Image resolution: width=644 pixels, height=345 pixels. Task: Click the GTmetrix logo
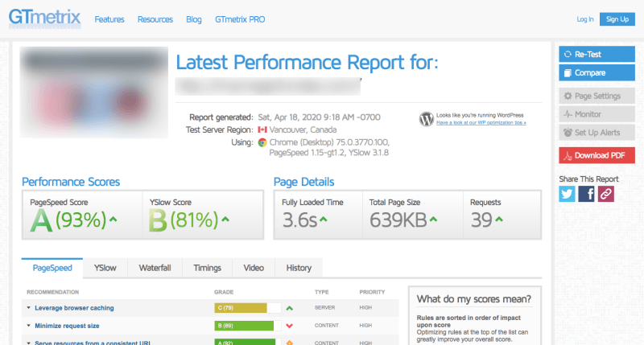[x=45, y=18]
